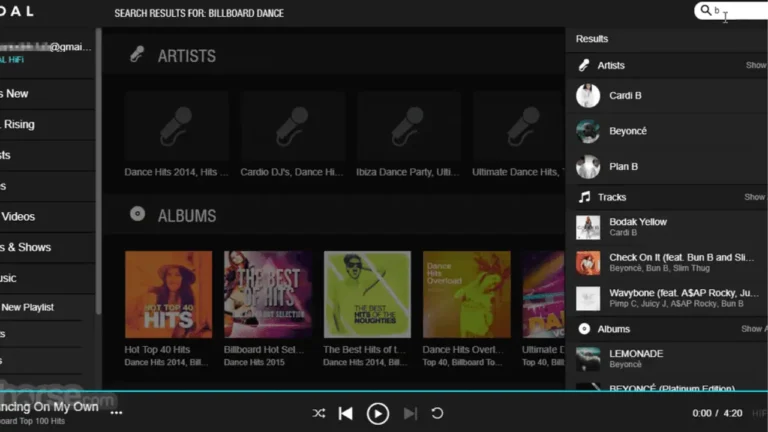Click the Albums disc icon in results

tap(584, 329)
